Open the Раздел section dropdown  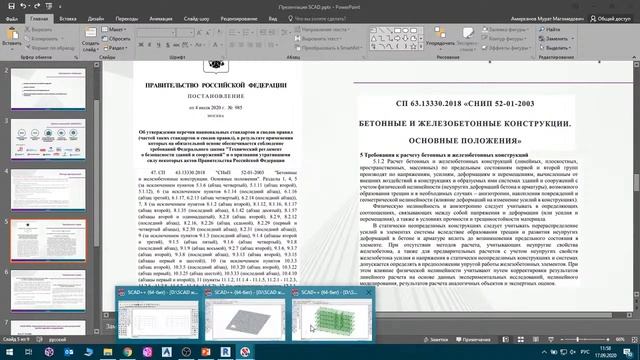pos(116,48)
